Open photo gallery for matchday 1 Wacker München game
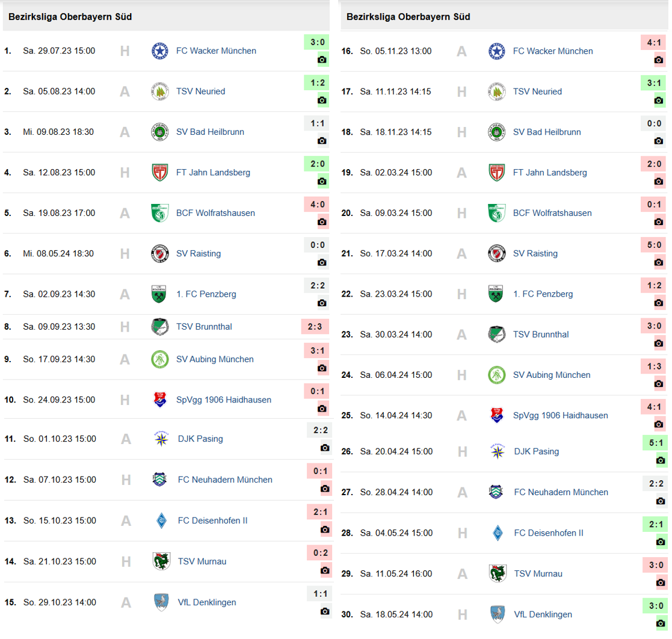The image size is (672, 639). [322, 60]
